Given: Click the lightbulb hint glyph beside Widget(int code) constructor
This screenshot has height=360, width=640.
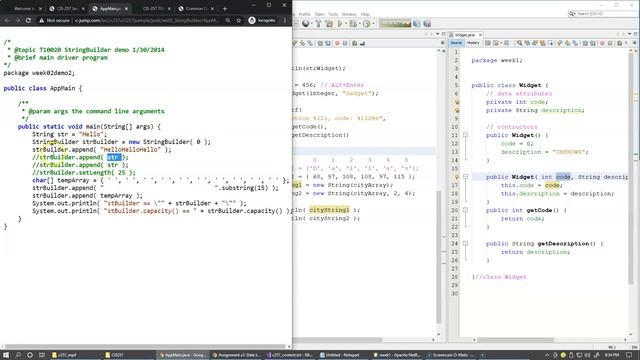Looking at the screenshot, I should [x=457, y=177].
